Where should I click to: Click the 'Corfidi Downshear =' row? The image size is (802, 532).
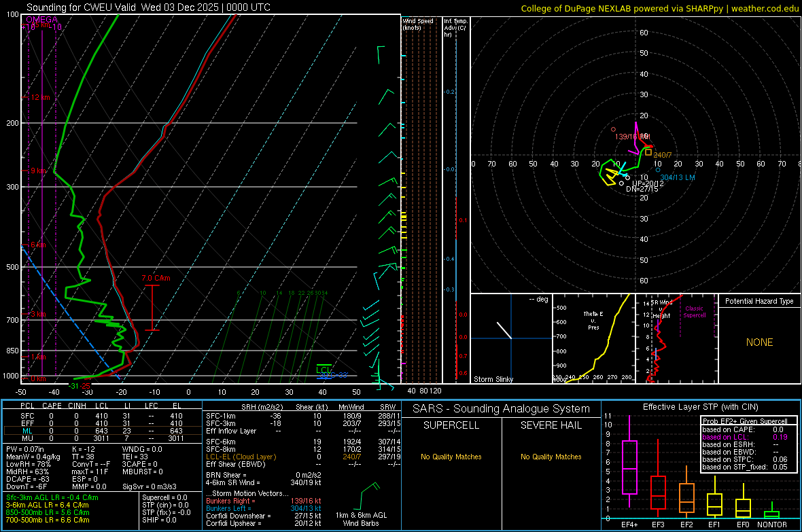pos(264,516)
